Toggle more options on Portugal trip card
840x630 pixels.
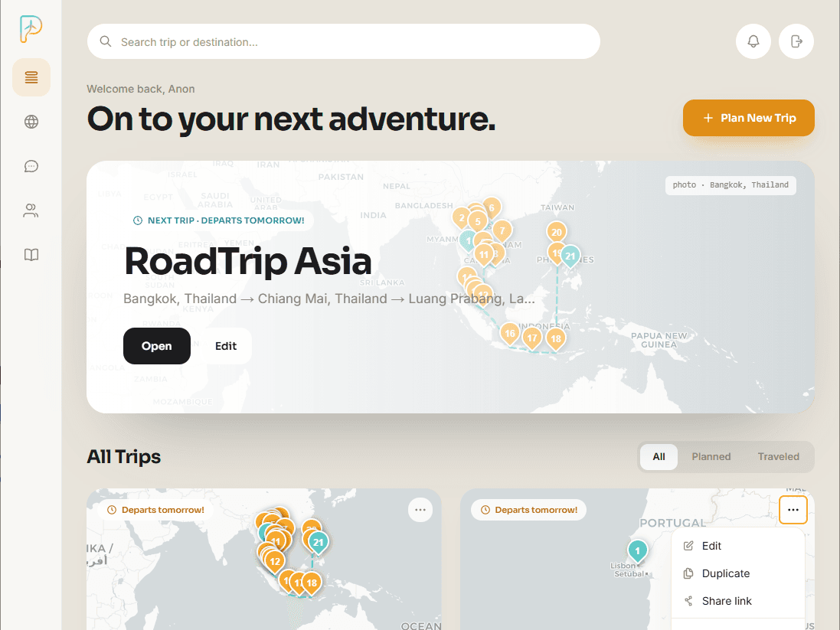tap(793, 510)
